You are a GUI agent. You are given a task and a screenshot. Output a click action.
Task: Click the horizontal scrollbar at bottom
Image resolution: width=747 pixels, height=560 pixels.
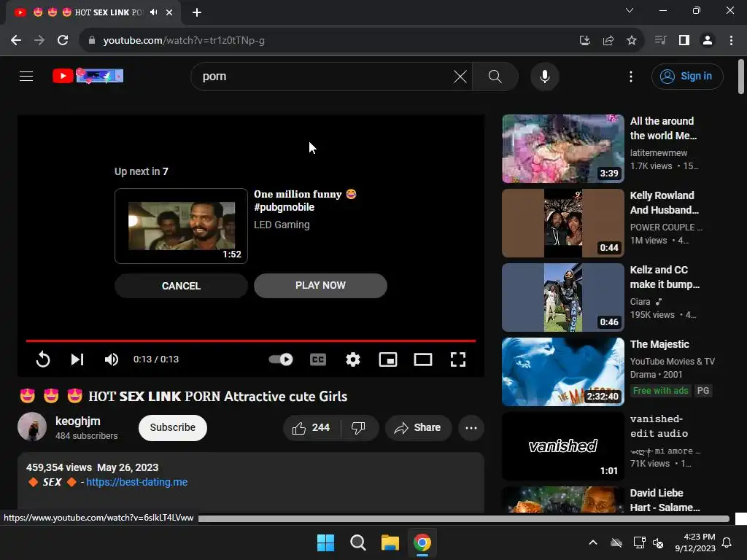(463, 518)
